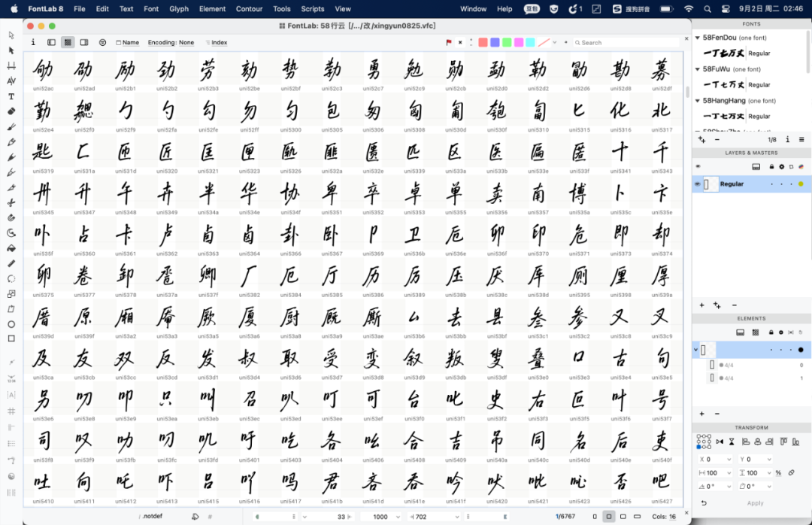Viewport: 812px width, 525px height.
Task: Collapse the 58FuWu font group
Action: pyautogui.click(x=698, y=69)
